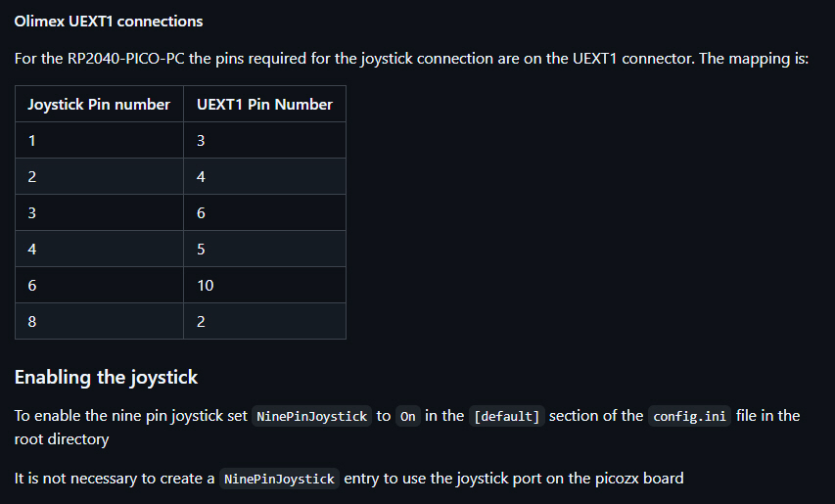Click joystick pin 6 table cell
The image size is (835, 504).
pos(99,285)
